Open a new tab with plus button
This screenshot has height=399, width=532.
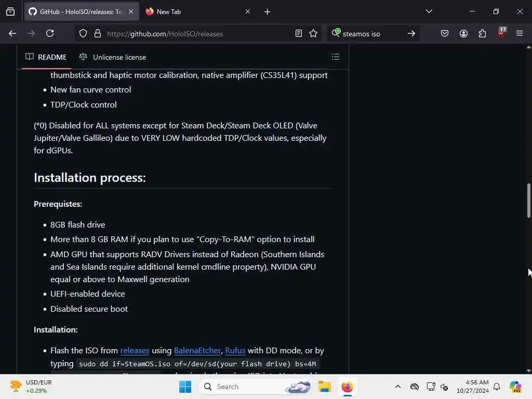click(268, 12)
